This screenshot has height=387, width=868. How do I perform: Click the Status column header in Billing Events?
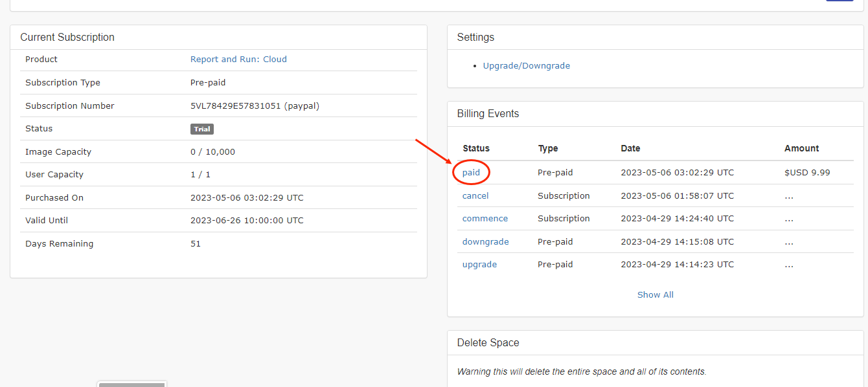pos(475,148)
